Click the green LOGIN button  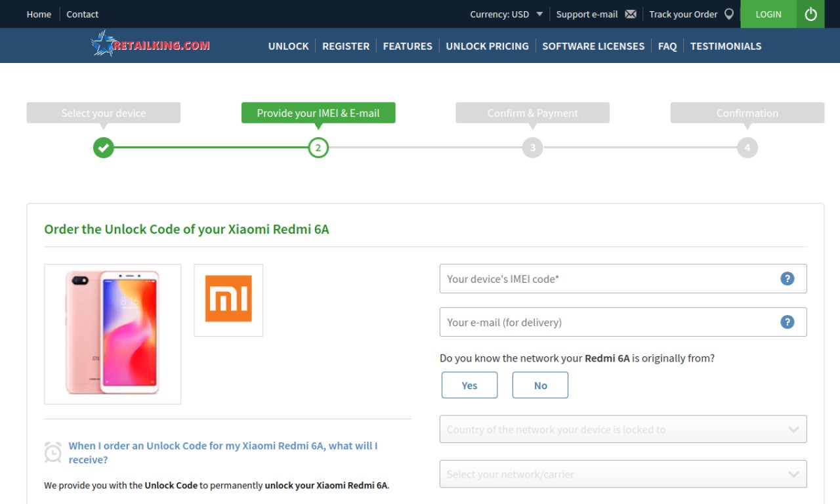[x=768, y=14]
